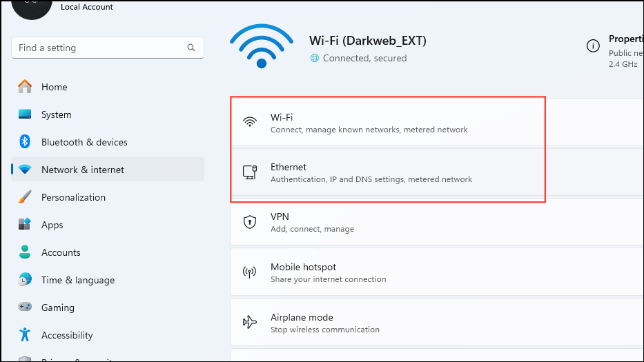Open Apps settings
This screenshot has width=644, height=362.
108,224
